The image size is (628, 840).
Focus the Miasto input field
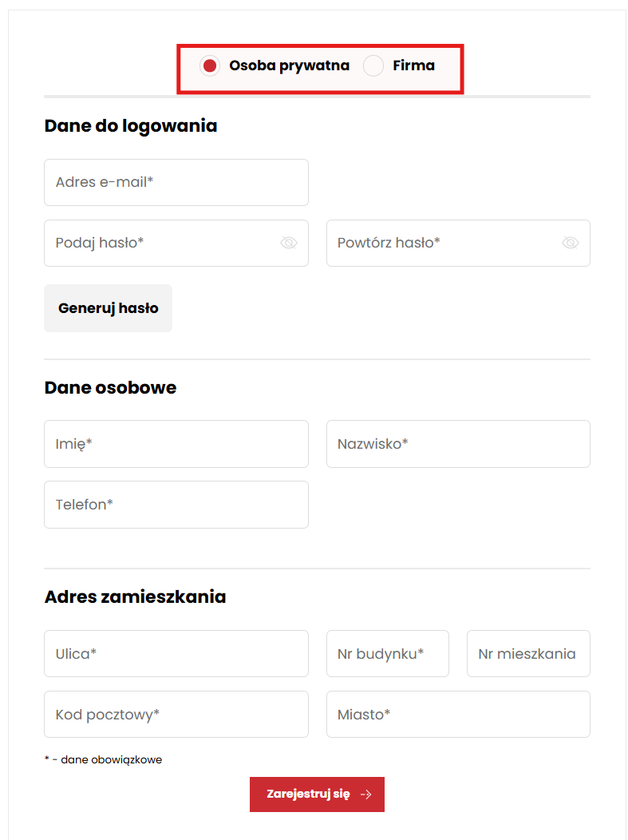(458, 715)
